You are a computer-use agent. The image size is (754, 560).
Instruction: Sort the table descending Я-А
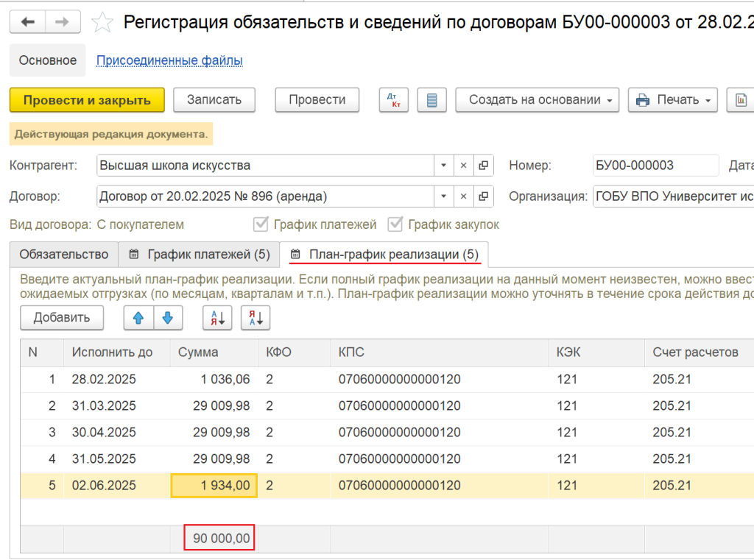coord(256,318)
